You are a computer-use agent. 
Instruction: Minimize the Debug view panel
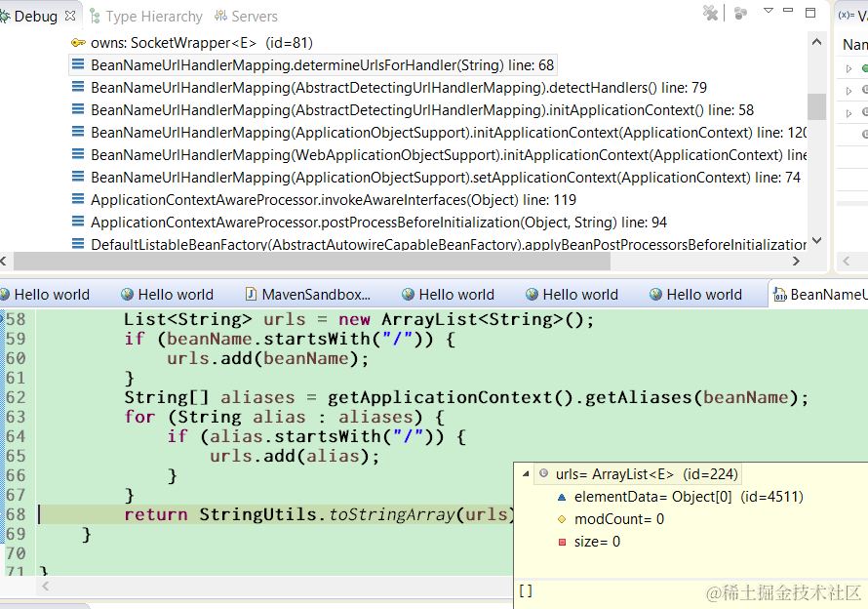click(x=788, y=10)
